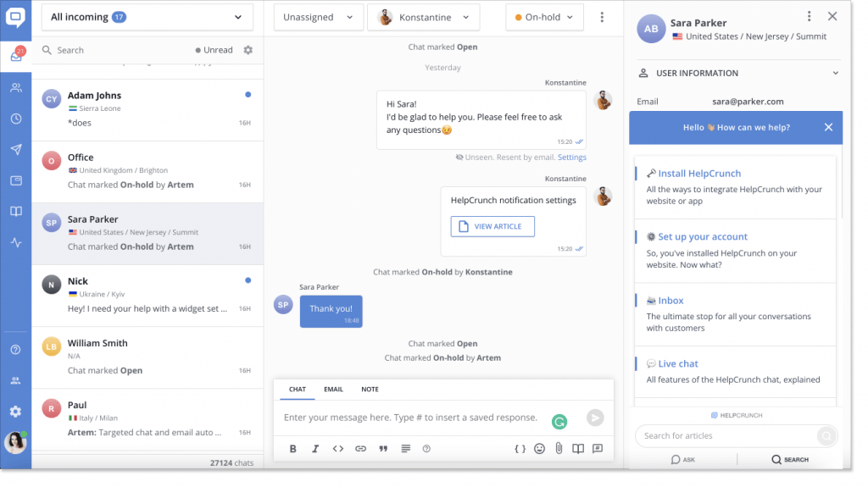Toggle the Unread chats filter

214,50
